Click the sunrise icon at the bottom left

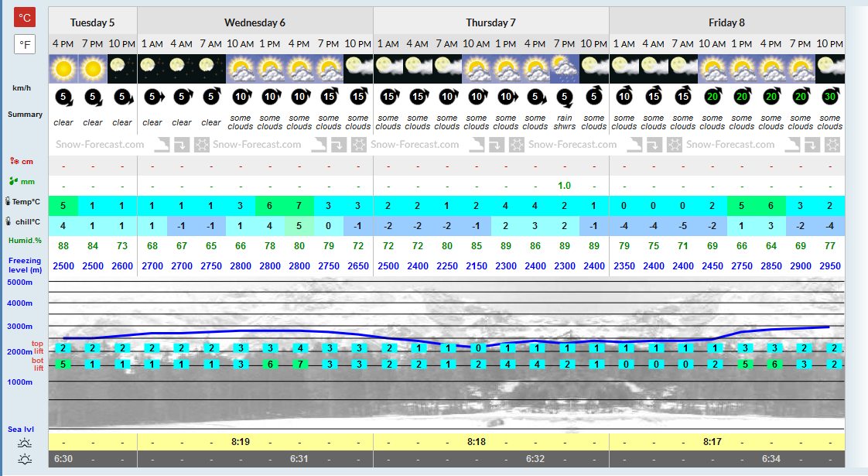(x=24, y=442)
